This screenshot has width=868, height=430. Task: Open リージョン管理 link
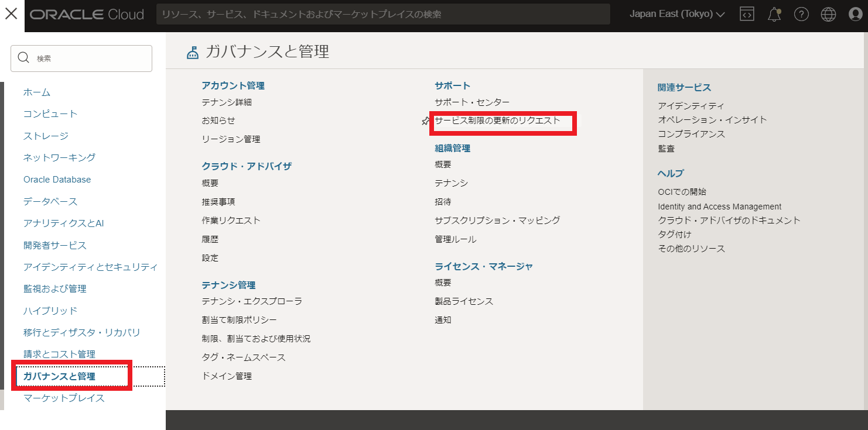point(231,139)
